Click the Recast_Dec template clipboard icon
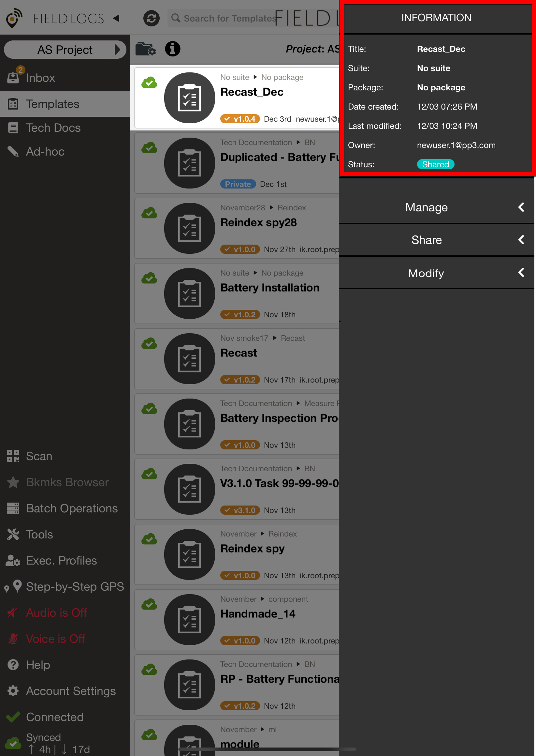This screenshot has height=756, width=536. [x=189, y=98]
